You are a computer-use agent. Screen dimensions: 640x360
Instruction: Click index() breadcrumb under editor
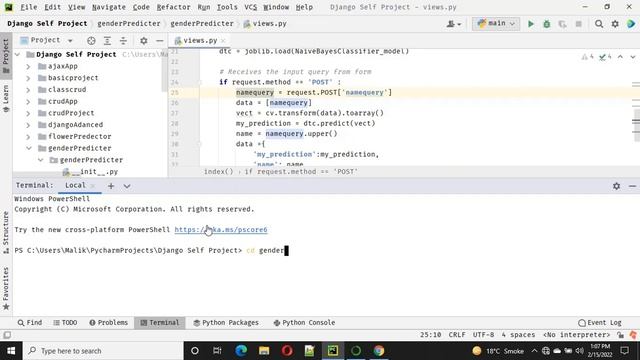coord(218,172)
